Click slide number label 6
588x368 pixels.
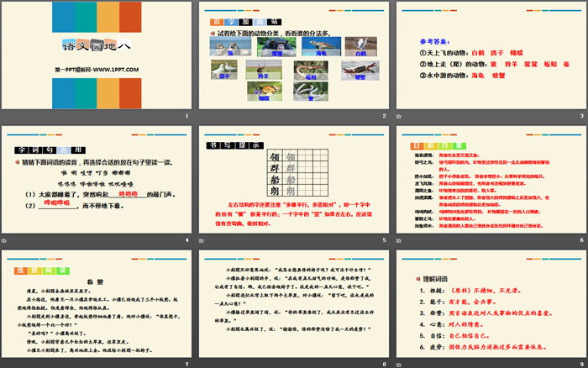pos(581,240)
